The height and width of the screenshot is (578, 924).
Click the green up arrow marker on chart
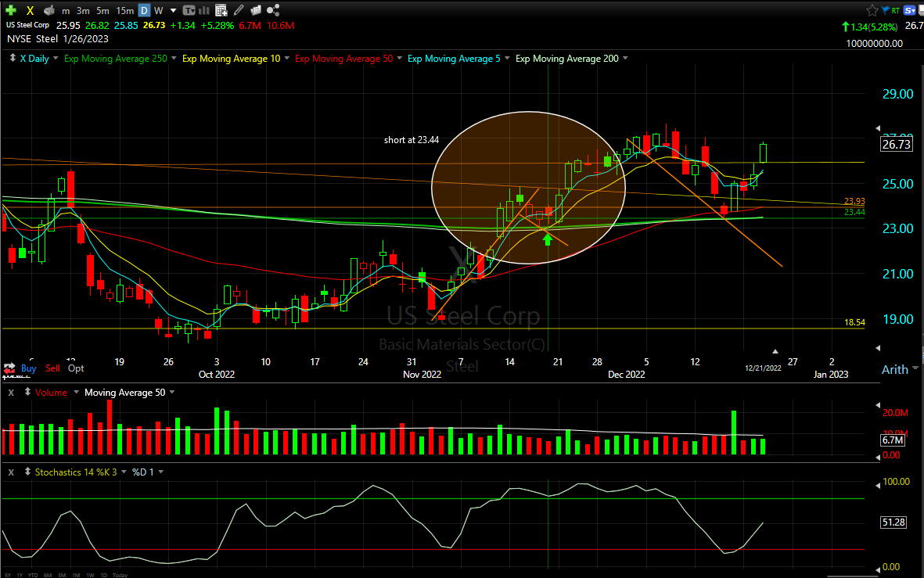tap(548, 239)
